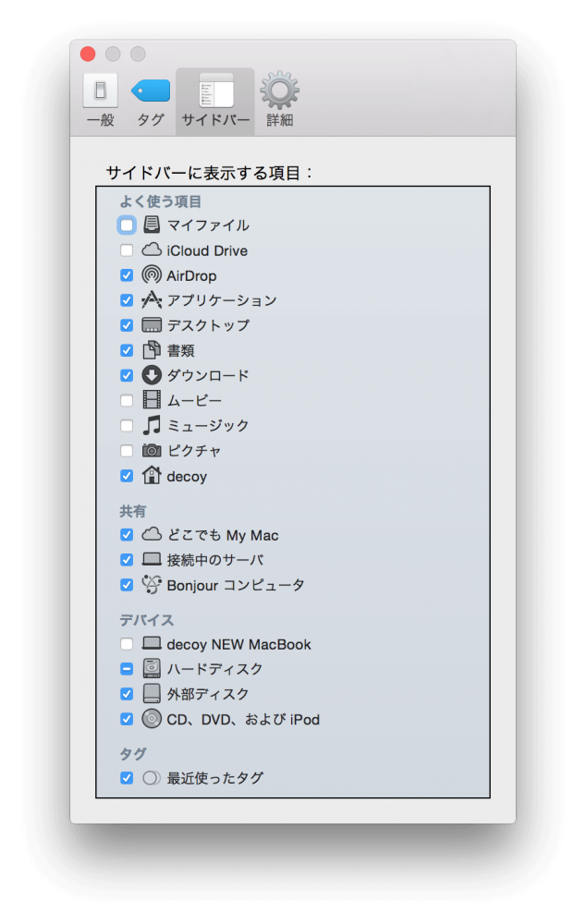
Task: Click the ムービー filmstrip icon
Action: tap(152, 401)
